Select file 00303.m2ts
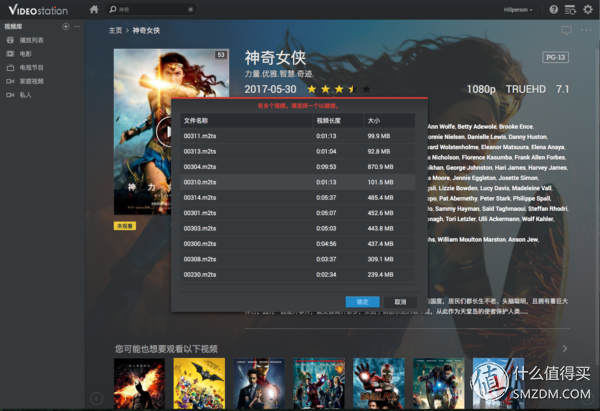The width and height of the screenshot is (600, 411). point(298,228)
